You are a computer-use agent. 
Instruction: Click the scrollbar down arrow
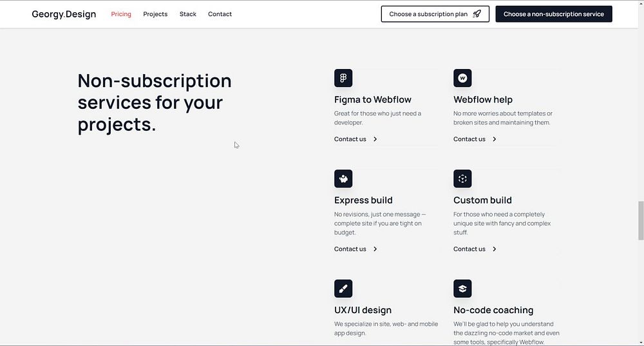point(641,342)
